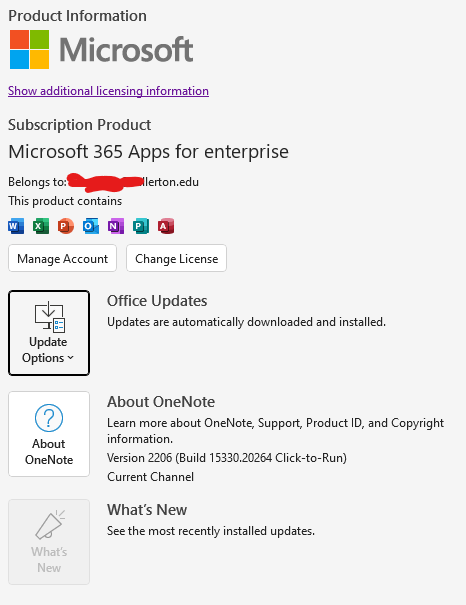Click 'See the most recently installed updates.' text
Image resolution: width=466 pixels, height=605 pixels.
(211, 531)
